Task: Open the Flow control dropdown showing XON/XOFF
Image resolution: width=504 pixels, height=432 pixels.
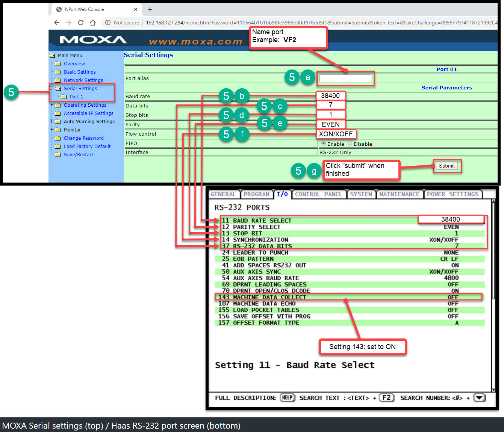Action: pos(336,134)
